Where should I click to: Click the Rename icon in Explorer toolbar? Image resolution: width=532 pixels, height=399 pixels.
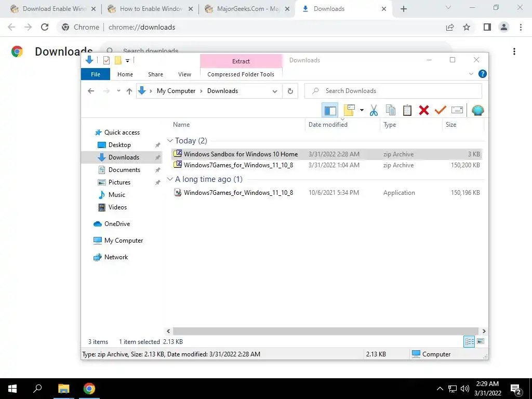coord(457,110)
